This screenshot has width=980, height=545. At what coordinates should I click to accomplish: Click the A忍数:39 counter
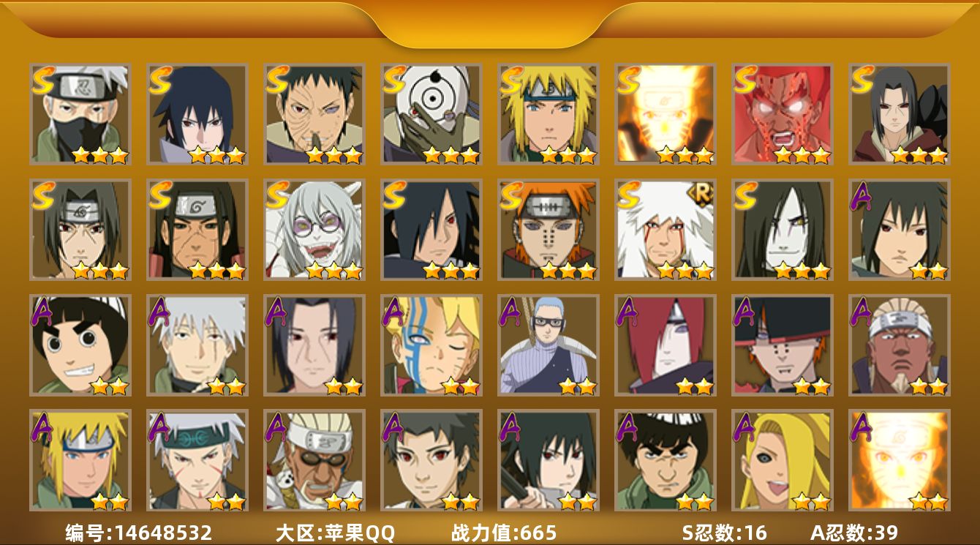tap(854, 533)
